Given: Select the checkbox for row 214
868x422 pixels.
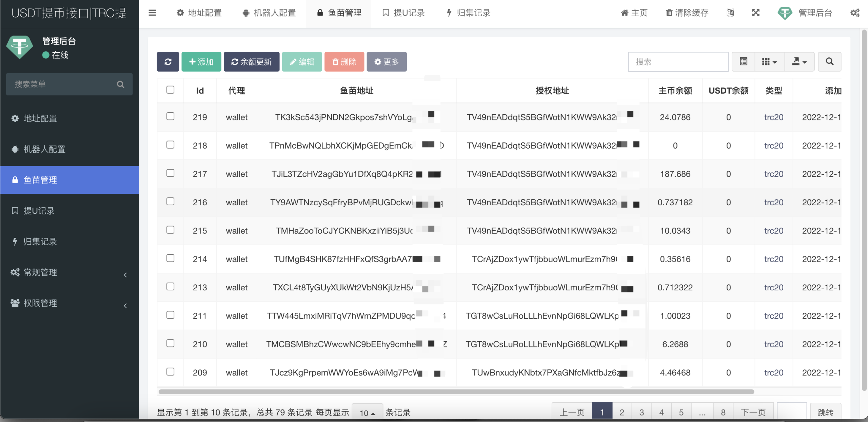Looking at the screenshot, I should pos(171,258).
